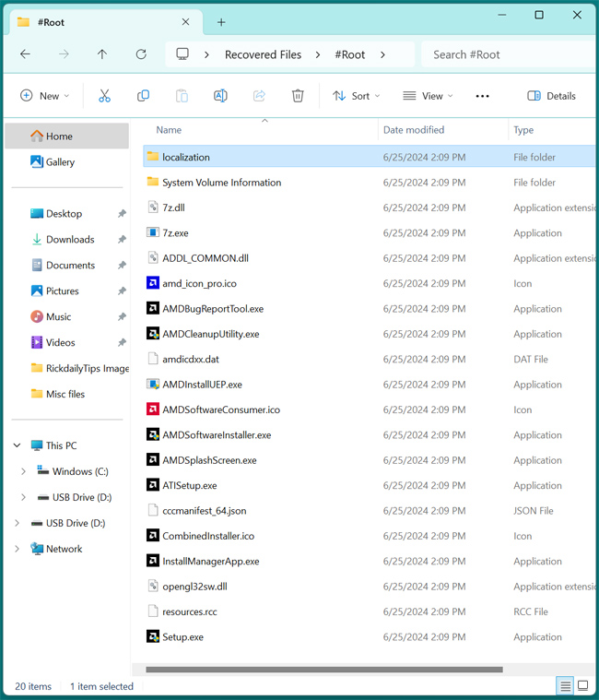Click the Share icon in toolbar
Viewport: 599px width, 700px height.
259,96
